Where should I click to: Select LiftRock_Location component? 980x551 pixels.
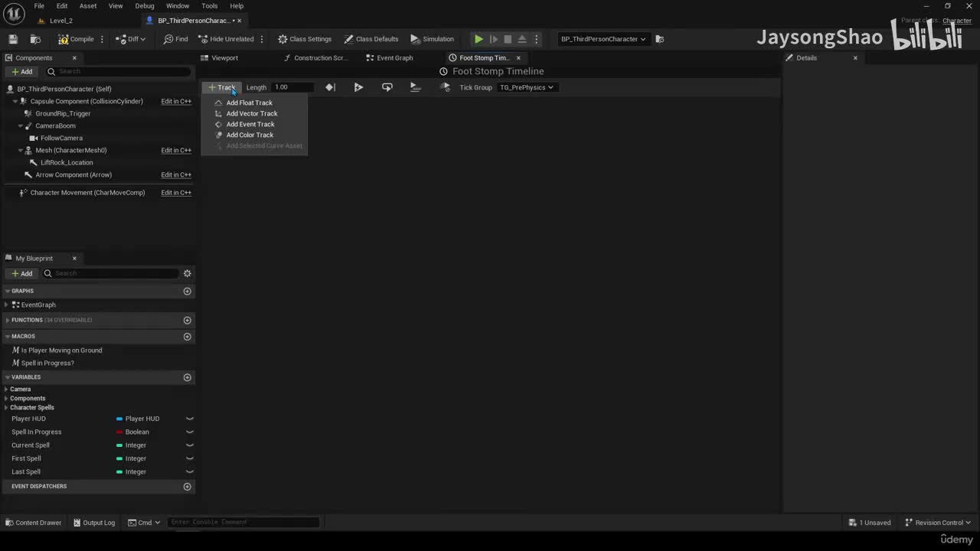coord(67,162)
